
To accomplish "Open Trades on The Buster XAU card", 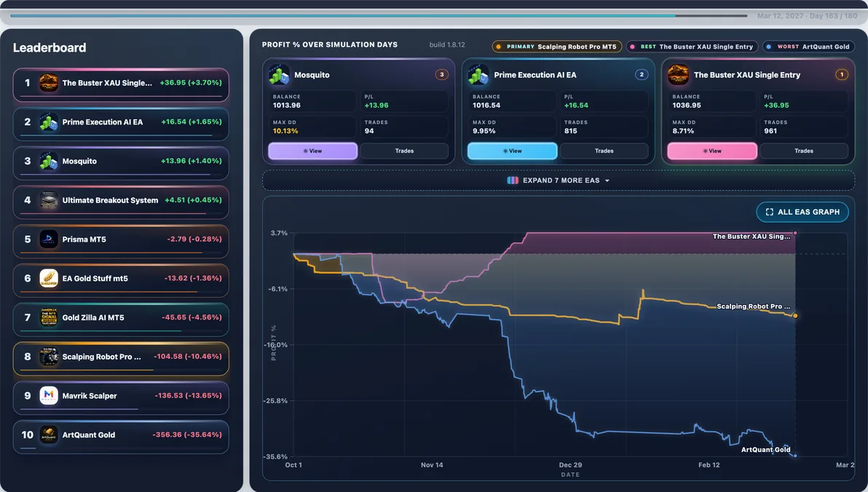I will [x=804, y=151].
